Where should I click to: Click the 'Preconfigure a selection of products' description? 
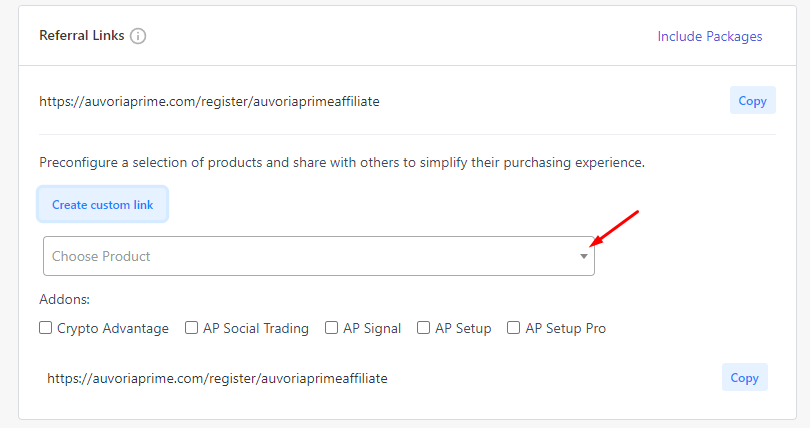pyautogui.click(x=342, y=163)
